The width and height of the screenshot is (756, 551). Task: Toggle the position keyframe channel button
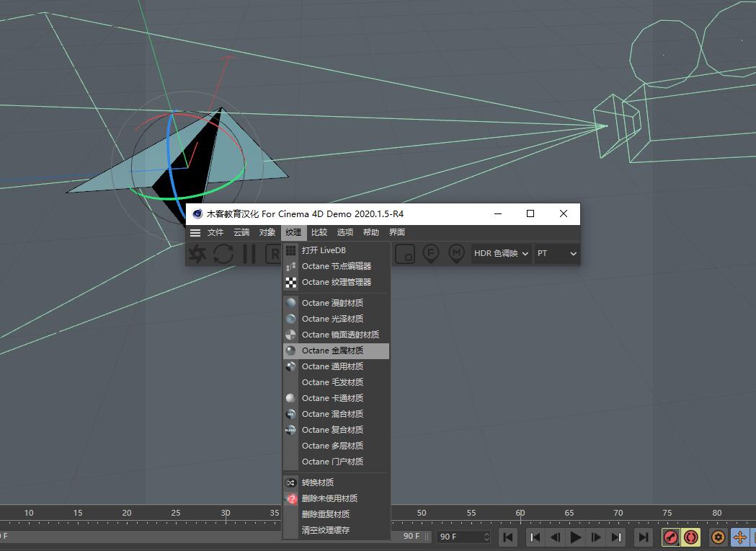(x=739, y=537)
